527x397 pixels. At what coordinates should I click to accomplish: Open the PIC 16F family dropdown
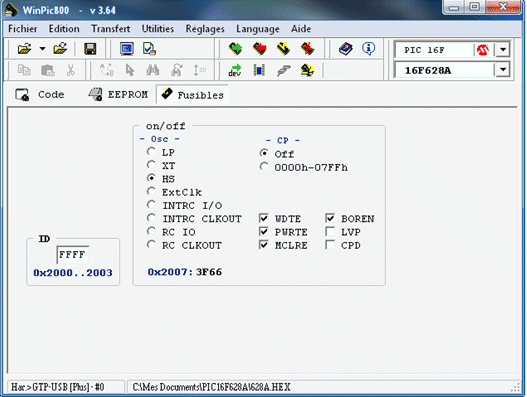tap(503, 50)
